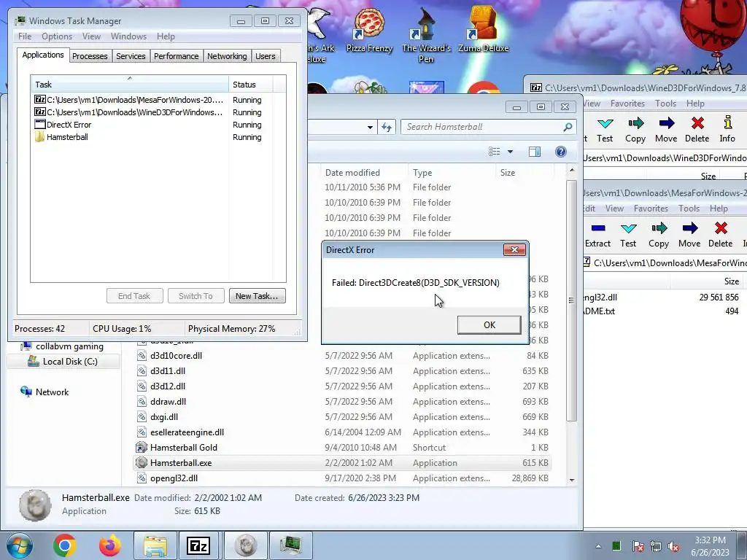Click Test in the WineD3D 7-Zip toolbar
The image size is (747, 560).
coord(605,130)
